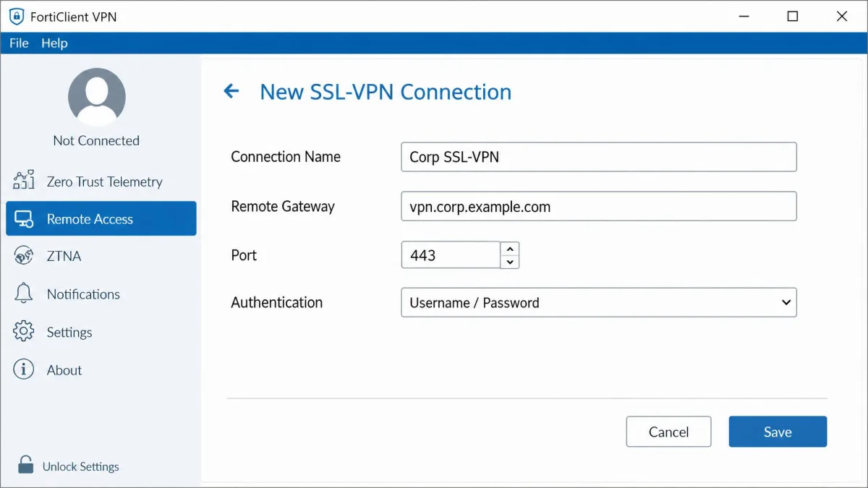The width and height of the screenshot is (868, 488).
Task: Click the Unlock Settings padlock icon
Action: tap(25, 465)
